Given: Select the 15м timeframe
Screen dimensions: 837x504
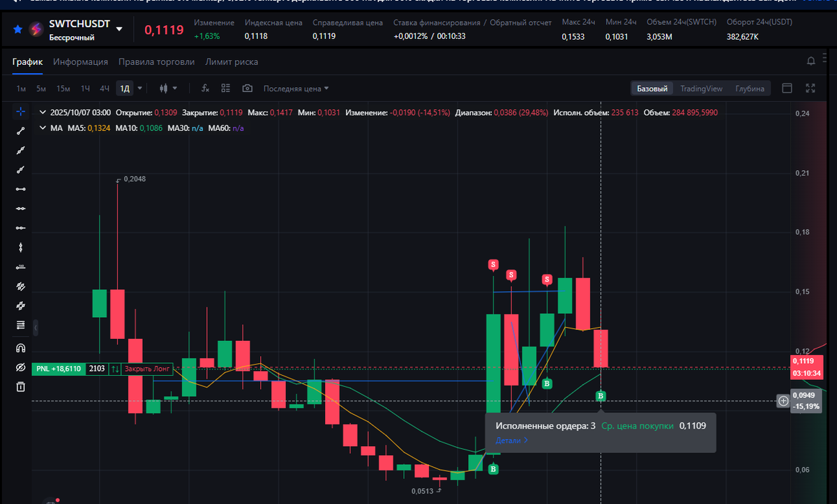Looking at the screenshot, I should [x=63, y=89].
